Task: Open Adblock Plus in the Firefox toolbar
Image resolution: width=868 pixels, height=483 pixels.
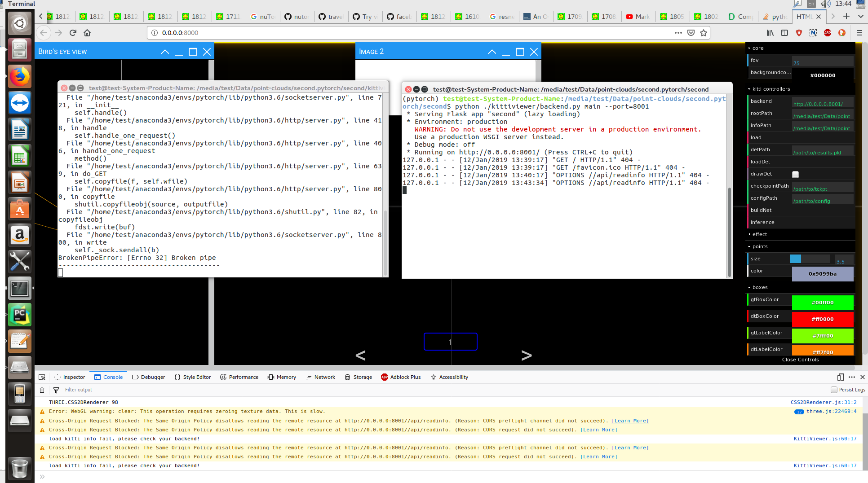Action: click(x=828, y=33)
